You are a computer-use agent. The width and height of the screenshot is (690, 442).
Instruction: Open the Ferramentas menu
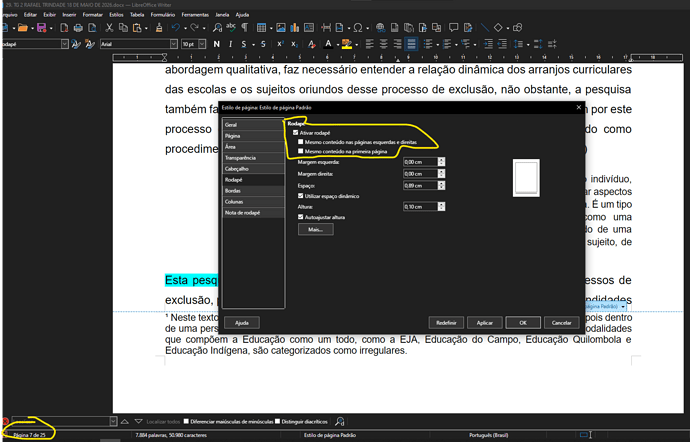[x=195, y=15]
